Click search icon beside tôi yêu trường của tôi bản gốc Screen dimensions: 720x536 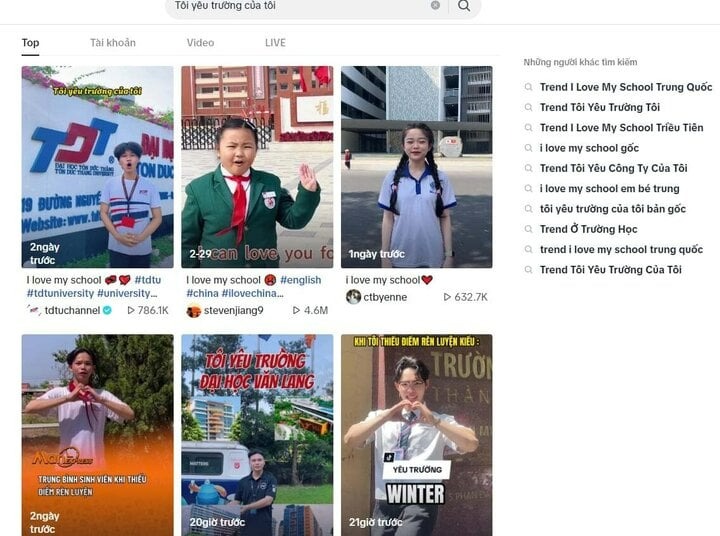[529, 209]
